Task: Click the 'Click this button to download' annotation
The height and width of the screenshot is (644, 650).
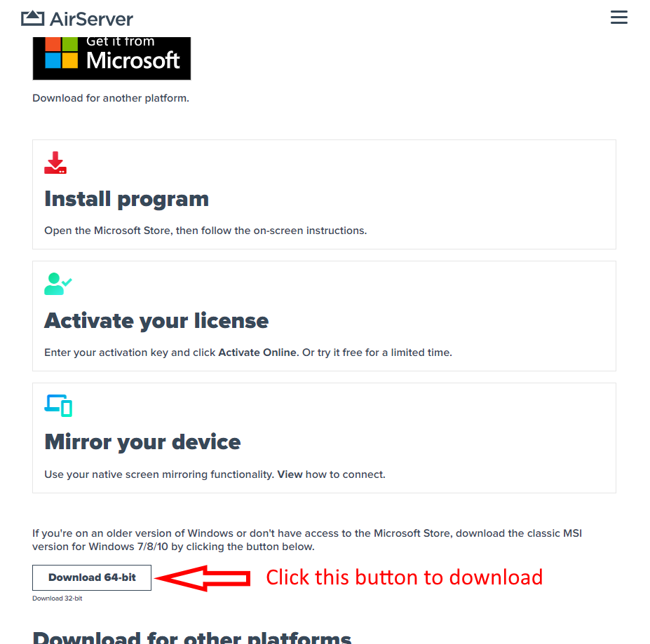Action: tap(404, 577)
